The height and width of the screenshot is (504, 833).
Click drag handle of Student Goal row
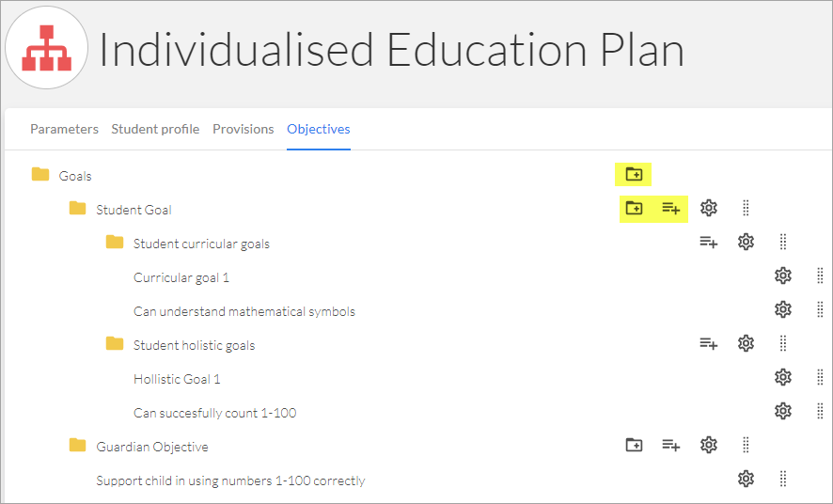746,208
